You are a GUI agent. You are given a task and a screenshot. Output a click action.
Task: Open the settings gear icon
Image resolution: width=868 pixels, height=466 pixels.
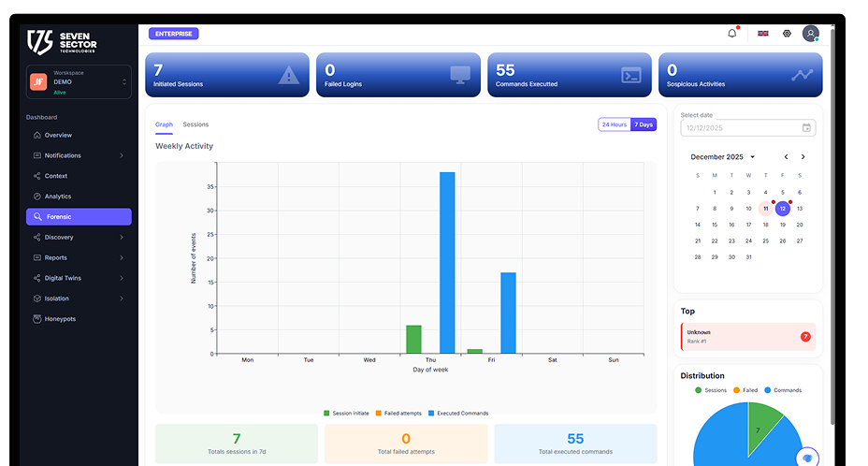tap(787, 34)
